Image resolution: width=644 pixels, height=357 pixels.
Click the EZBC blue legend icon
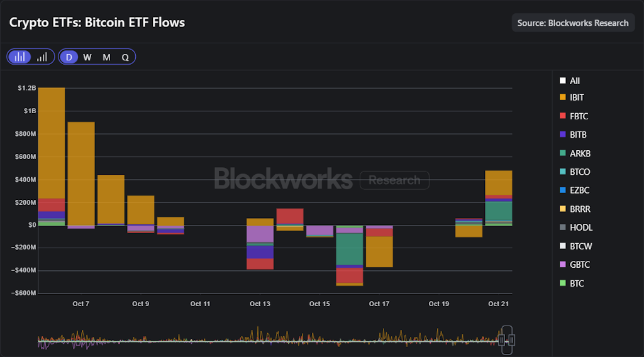coord(563,190)
